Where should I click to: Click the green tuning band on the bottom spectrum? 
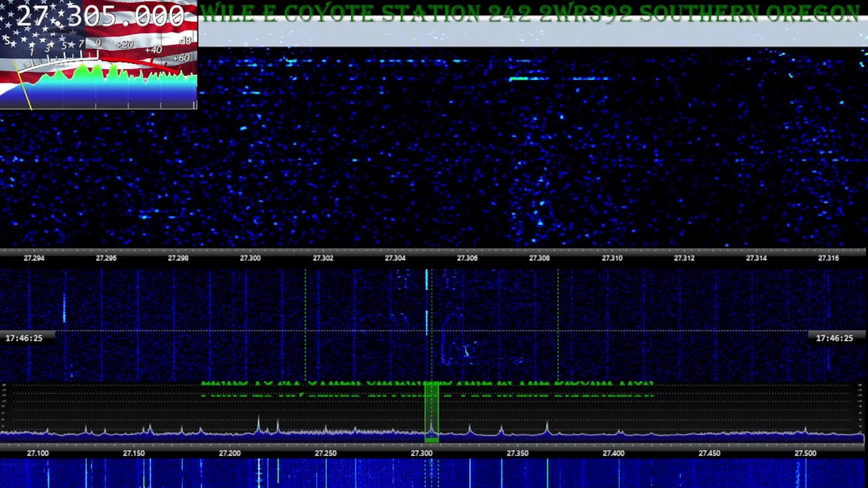pyautogui.click(x=431, y=412)
